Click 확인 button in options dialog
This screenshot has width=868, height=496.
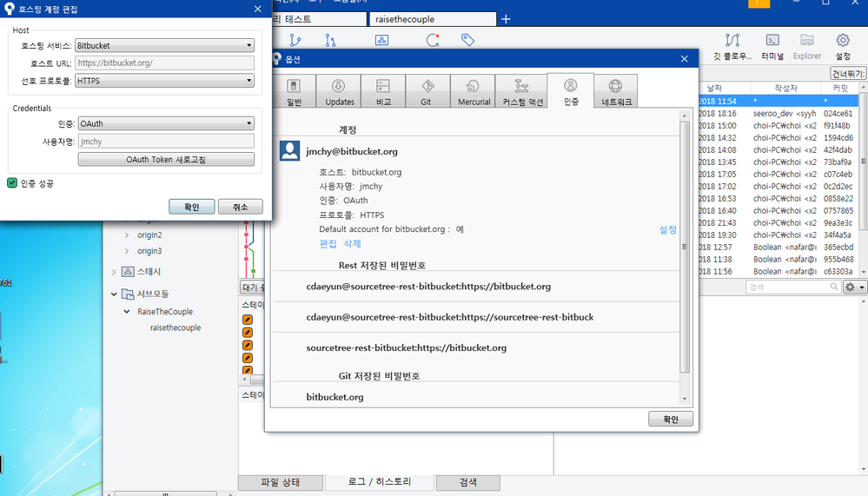click(671, 419)
